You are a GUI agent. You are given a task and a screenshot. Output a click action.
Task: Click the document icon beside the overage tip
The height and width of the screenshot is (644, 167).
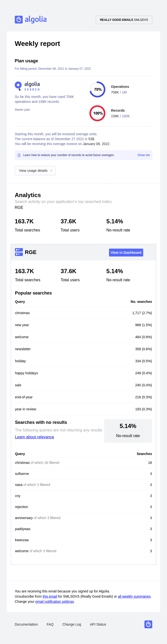pos(19,155)
